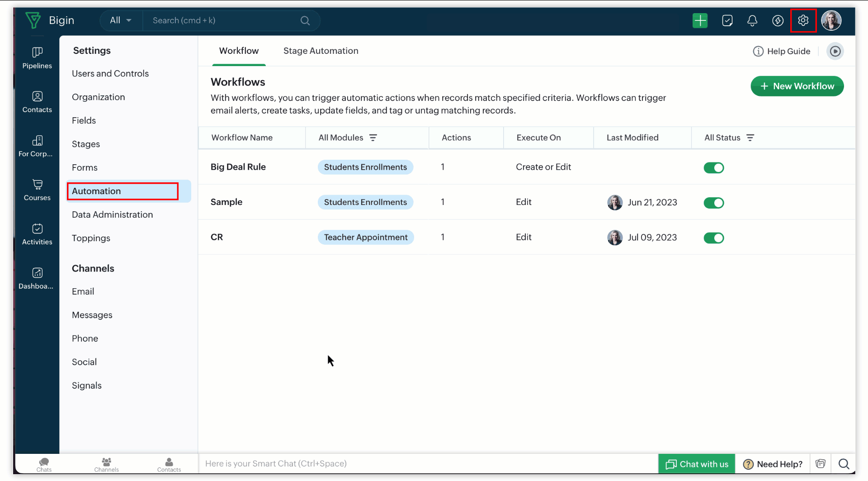
Task: Click Create or Edit in Big Deal Rule row
Action: 543,167
